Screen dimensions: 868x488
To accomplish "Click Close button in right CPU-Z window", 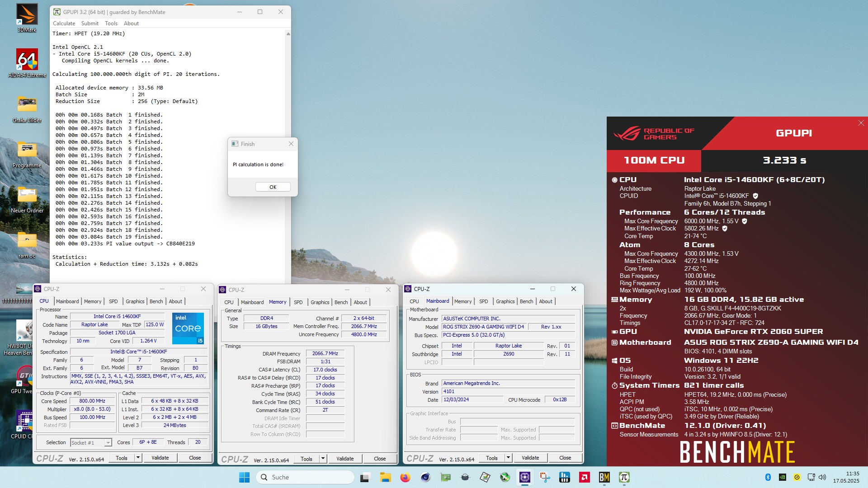I will (x=565, y=458).
